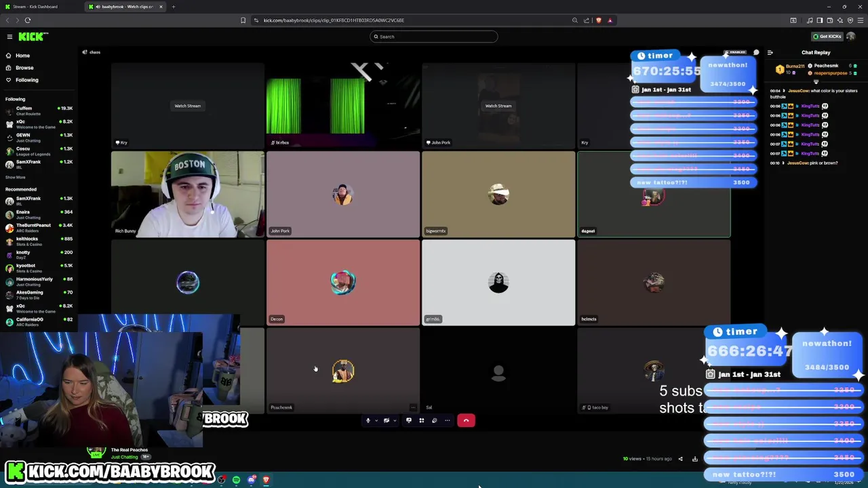The height and width of the screenshot is (488, 868).
Task: Click the red disconnect call button
Action: [466, 420]
